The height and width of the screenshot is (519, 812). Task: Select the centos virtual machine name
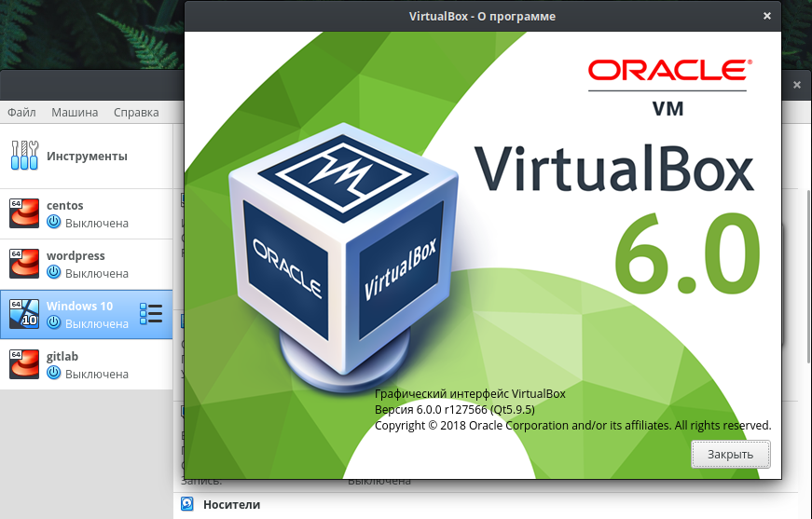(64, 205)
